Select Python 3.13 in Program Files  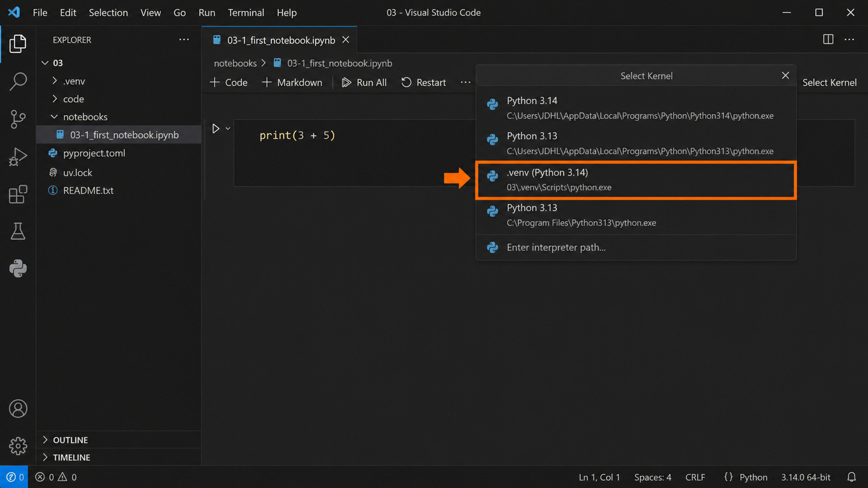[636, 215]
